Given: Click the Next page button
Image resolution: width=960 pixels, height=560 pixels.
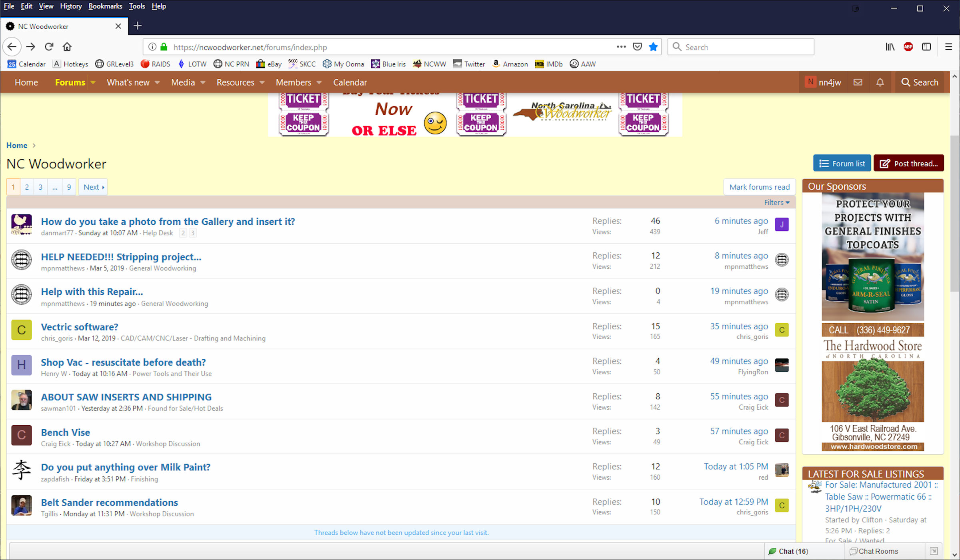Looking at the screenshot, I should click(x=93, y=187).
